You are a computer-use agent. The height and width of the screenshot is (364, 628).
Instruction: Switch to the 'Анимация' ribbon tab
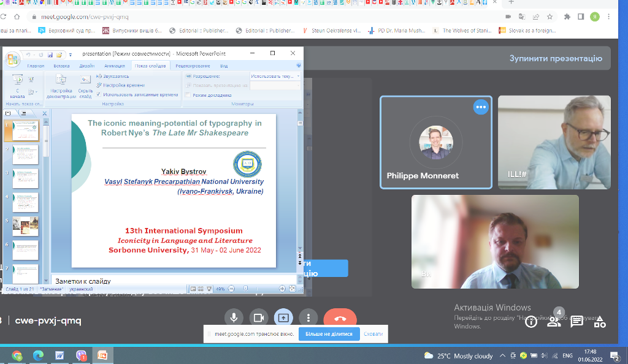[x=114, y=66]
